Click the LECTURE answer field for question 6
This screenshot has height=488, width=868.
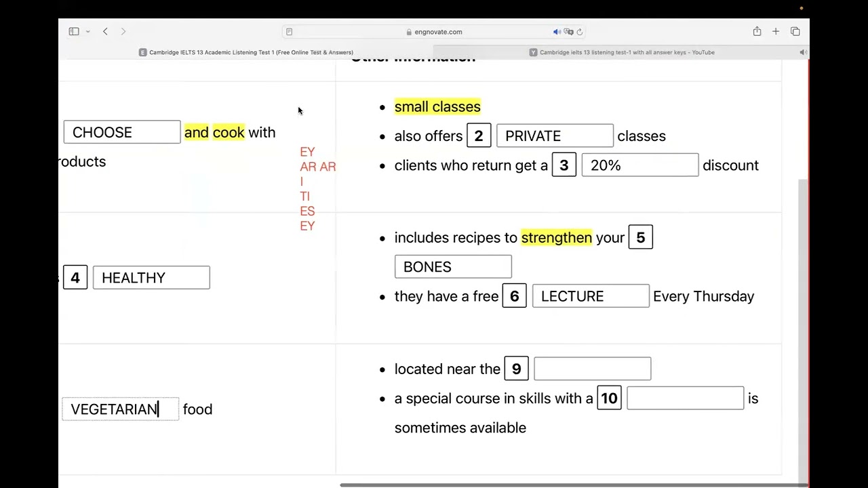[591, 296]
